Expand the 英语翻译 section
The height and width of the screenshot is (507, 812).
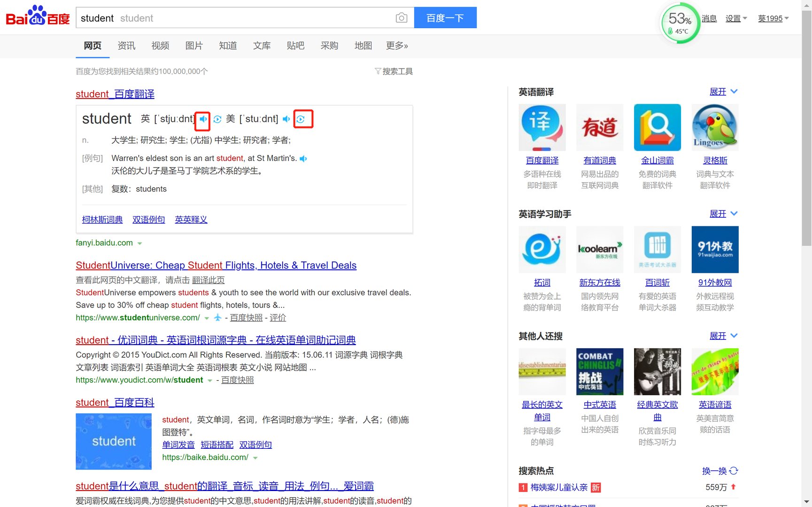pos(723,92)
